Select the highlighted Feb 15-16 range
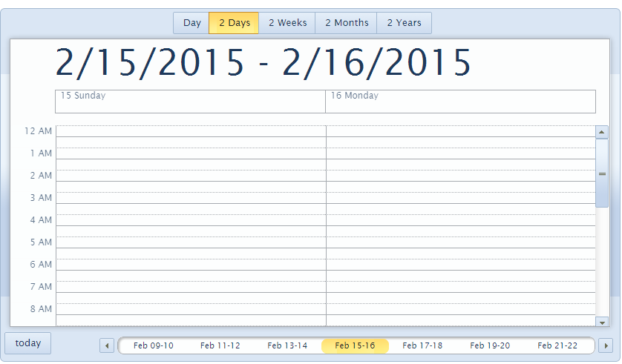622x364 pixels. click(x=355, y=345)
